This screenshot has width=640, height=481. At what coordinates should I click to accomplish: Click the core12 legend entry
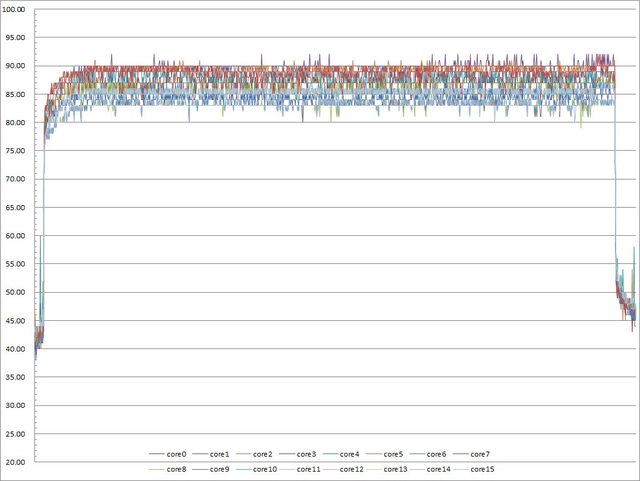tap(352, 469)
